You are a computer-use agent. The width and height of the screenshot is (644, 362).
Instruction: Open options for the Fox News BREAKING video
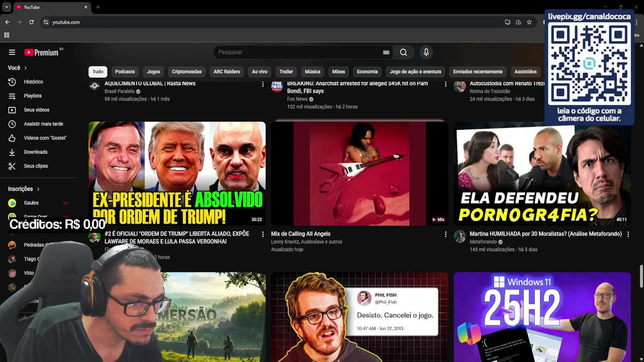coord(445,84)
